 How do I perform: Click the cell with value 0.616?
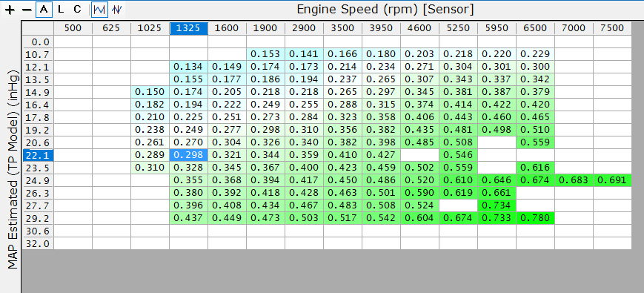[536, 168]
